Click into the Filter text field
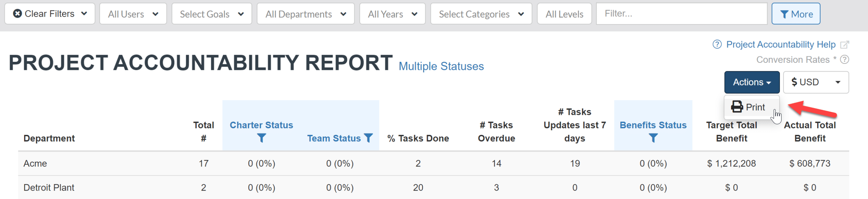 (x=682, y=14)
